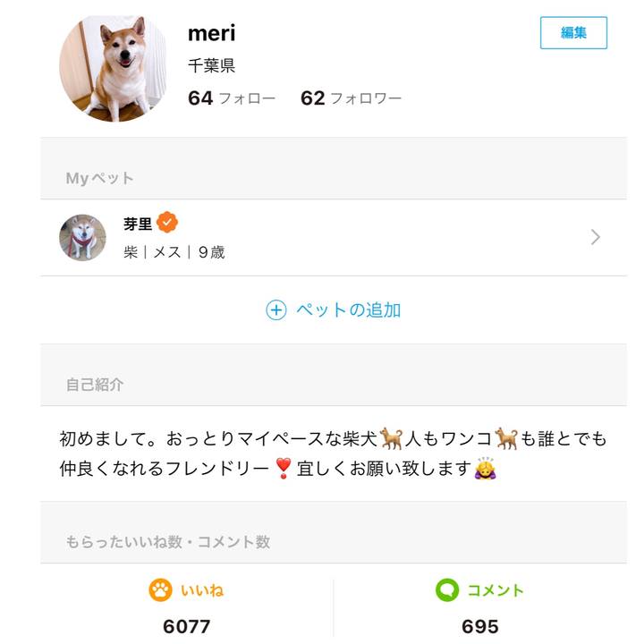
Task: Expand 芽里 pet details chevron arrow
Action: 596,237
